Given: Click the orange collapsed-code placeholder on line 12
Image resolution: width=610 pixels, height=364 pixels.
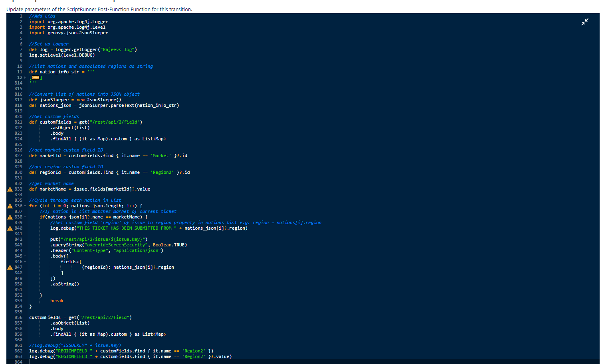Looking at the screenshot, I should coord(36,77).
